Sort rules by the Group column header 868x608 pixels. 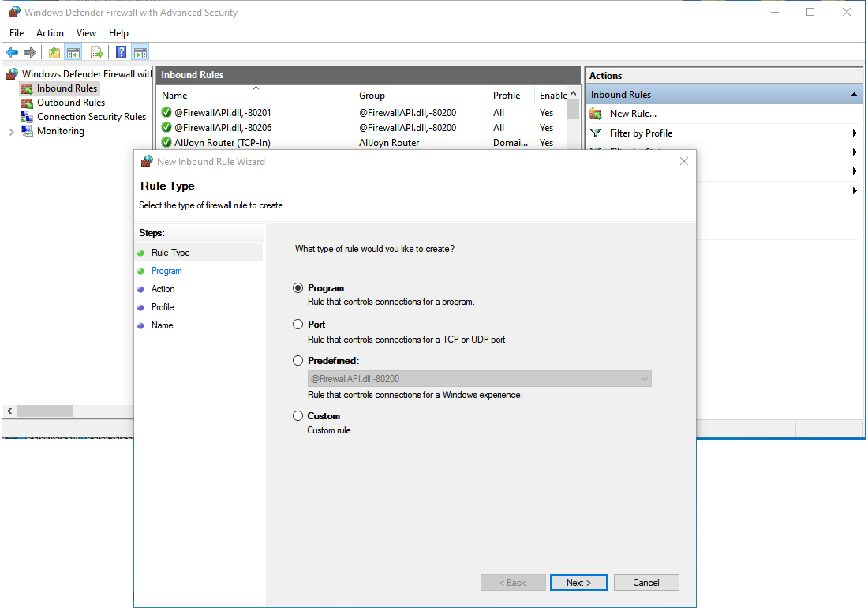click(x=421, y=96)
